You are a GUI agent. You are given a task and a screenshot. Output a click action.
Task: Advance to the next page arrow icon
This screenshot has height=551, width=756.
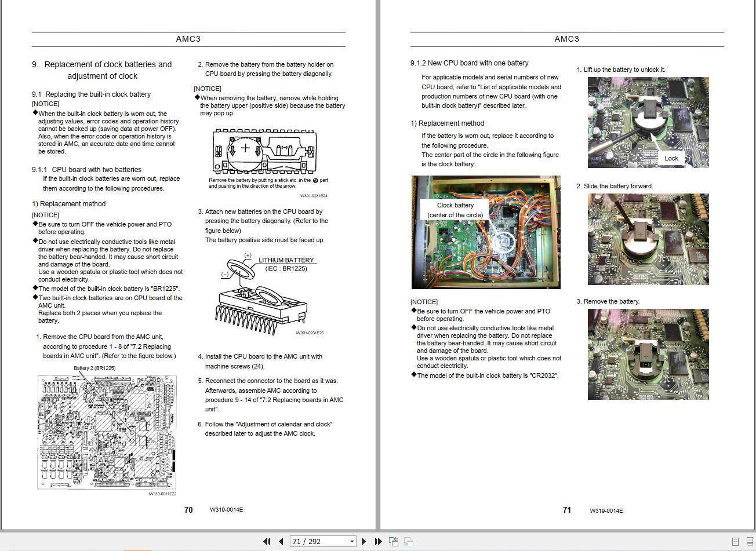[x=364, y=541]
